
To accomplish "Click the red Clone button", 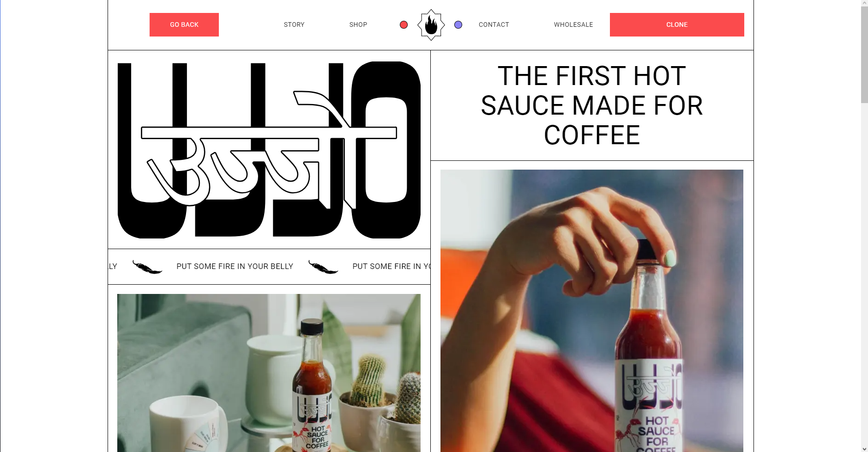I will click(677, 25).
